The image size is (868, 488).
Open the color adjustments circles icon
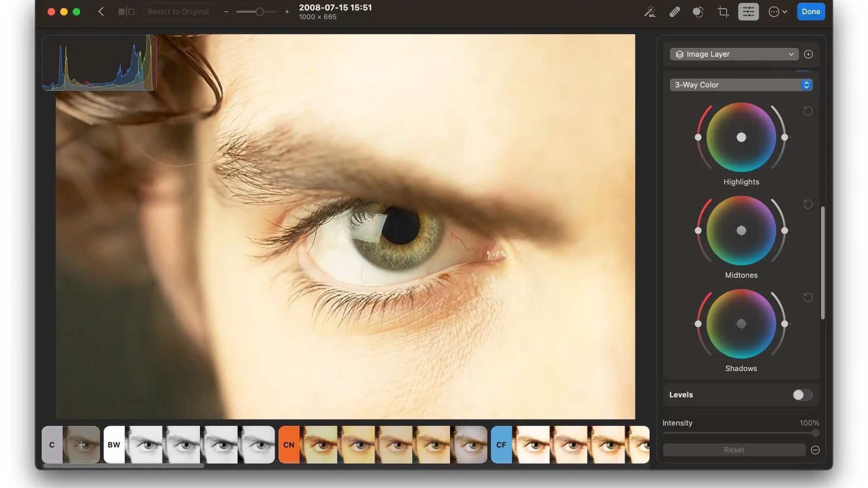(x=698, y=12)
